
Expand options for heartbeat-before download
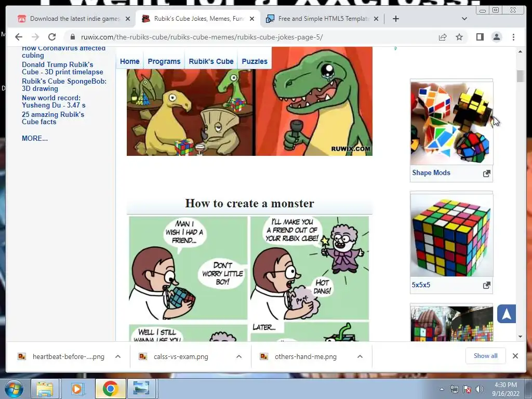118,356
